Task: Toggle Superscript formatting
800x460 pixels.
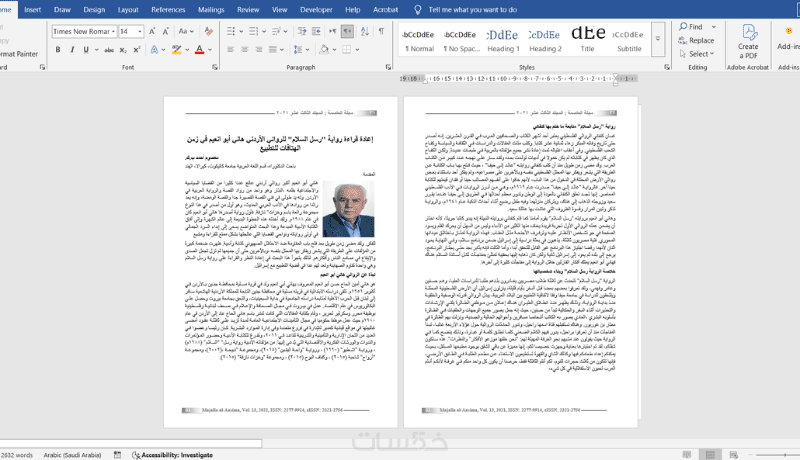Action: point(137,49)
